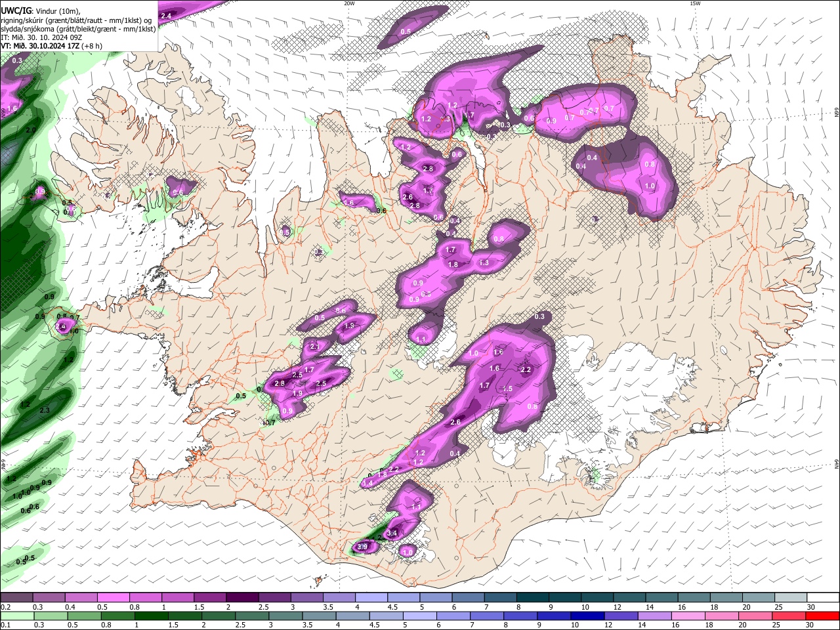Viewport: 840px width, 630px height.
Task: Click the 15W longitude label
Action: (694, 3)
